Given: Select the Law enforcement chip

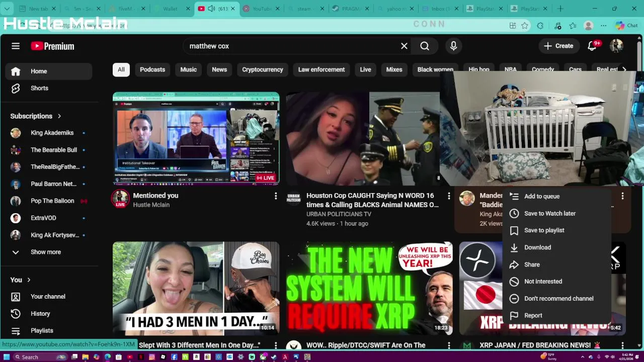Looking at the screenshot, I should coord(321,69).
